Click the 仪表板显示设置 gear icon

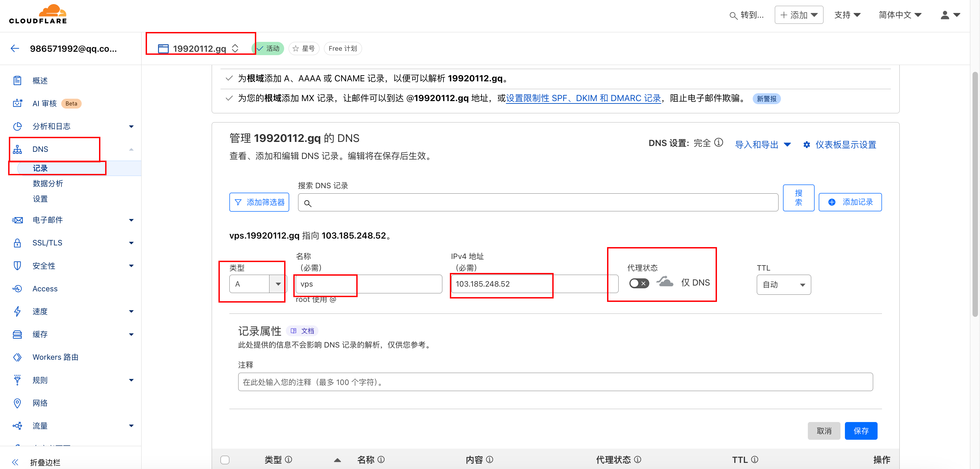coord(806,145)
